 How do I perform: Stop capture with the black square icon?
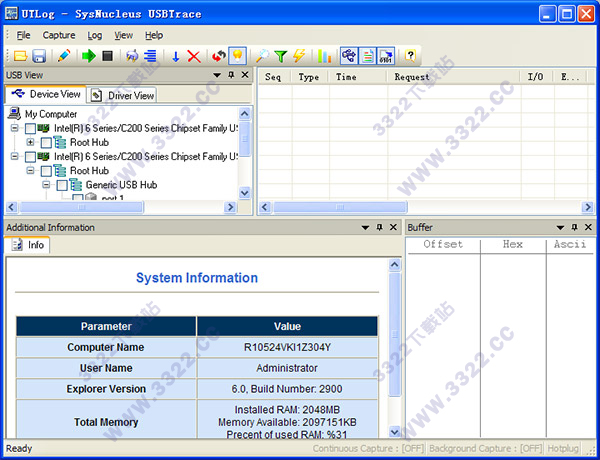point(108,56)
